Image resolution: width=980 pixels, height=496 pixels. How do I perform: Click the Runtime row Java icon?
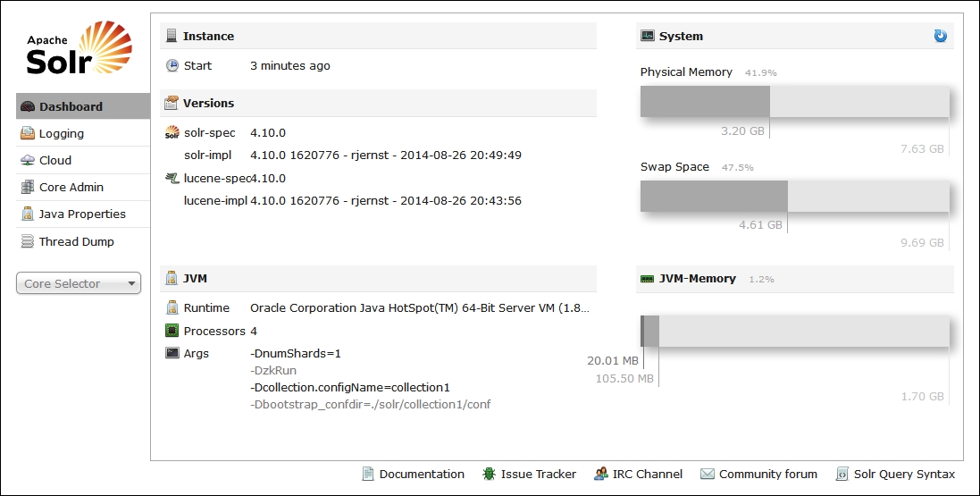(172, 307)
